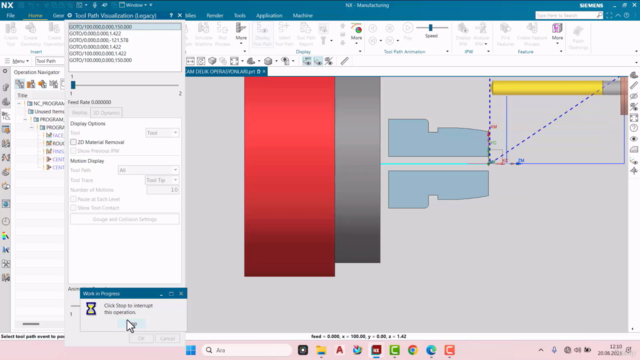
Task: Open the Render ribbon tab
Action: 215,16
